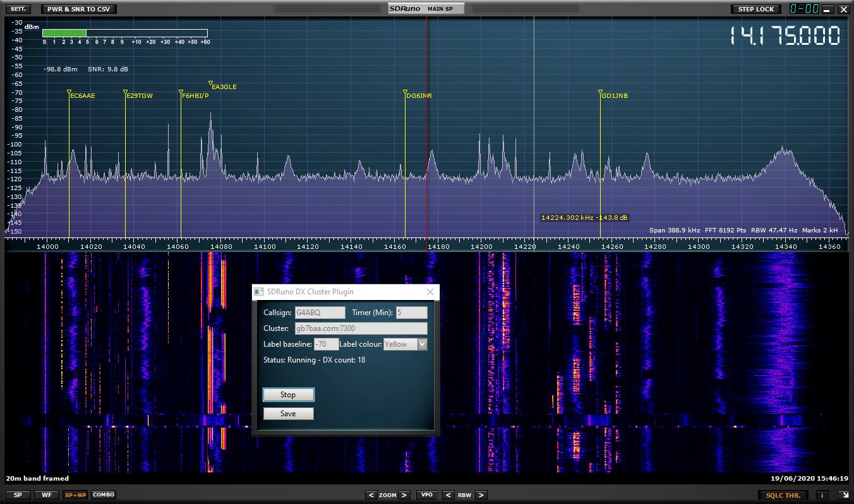Click the GD1JNB DX spot label
Screen dimensions: 854x504
[615, 96]
